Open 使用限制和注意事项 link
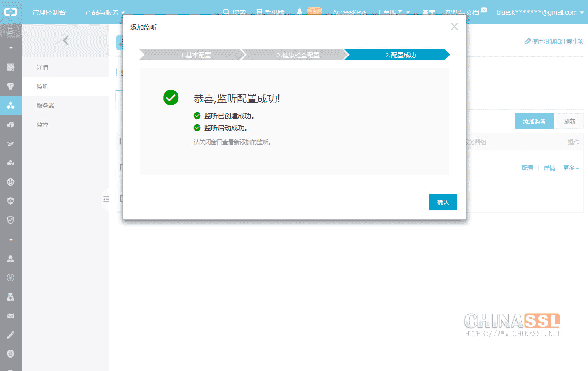Image resolution: width=588 pixels, height=371 pixels. click(554, 42)
